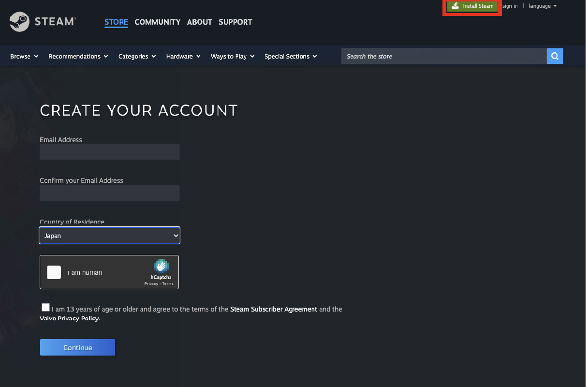Image resolution: width=588 pixels, height=387 pixels.
Task: Click the Install Steam download button
Action: pyautogui.click(x=472, y=6)
